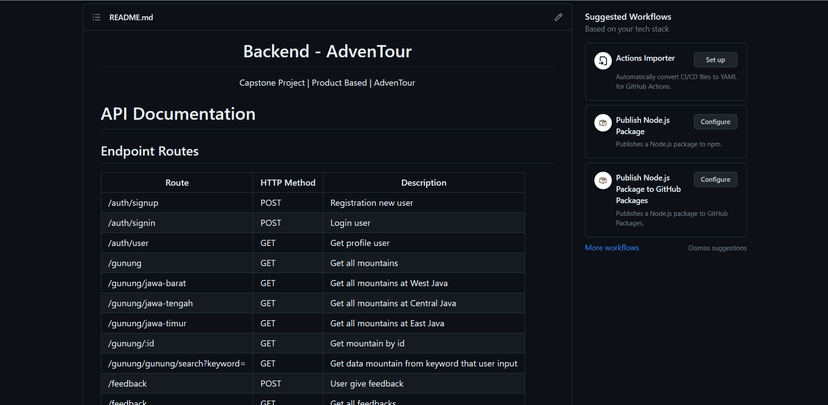Screen dimensions: 828x405
Task: Click the Suggested Workflows heading
Action: (x=628, y=17)
